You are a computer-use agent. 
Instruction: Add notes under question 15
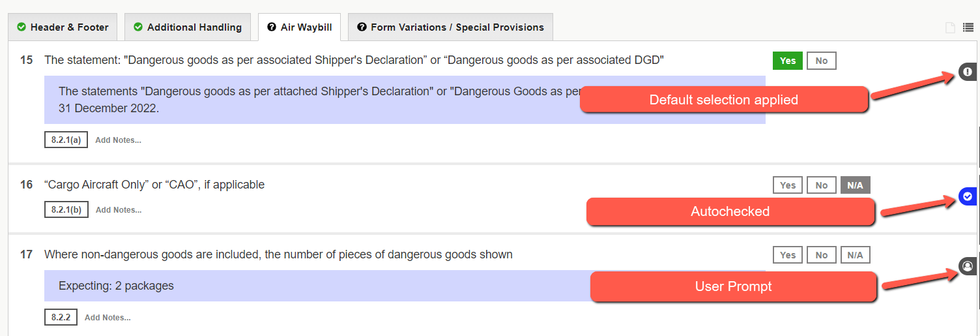(x=118, y=140)
